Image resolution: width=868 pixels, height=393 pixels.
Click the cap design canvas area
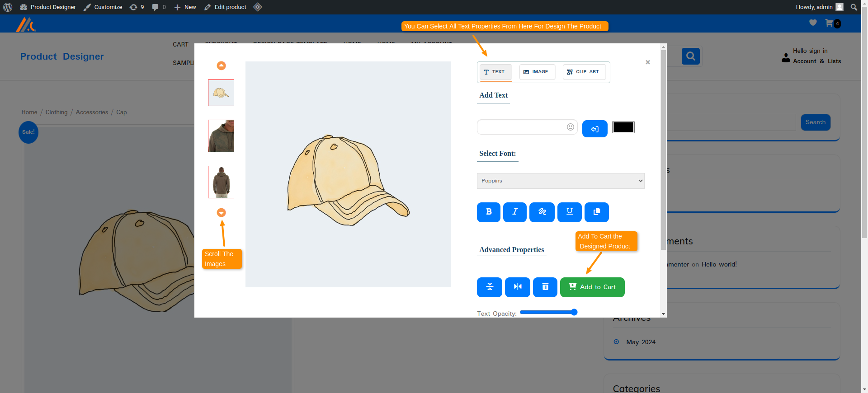point(348,174)
